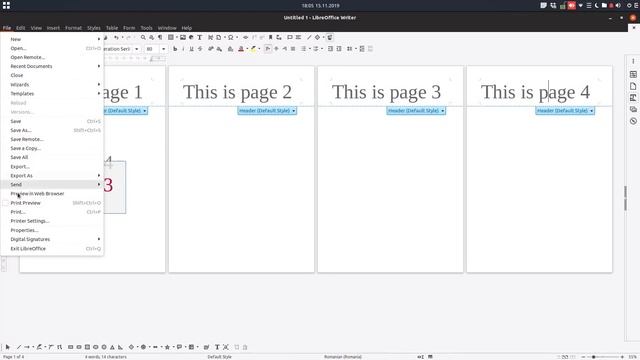The height and width of the screenshot is (360, 640).
Task: Click the yellow Highlighting Color button
Action: (253, 49)
